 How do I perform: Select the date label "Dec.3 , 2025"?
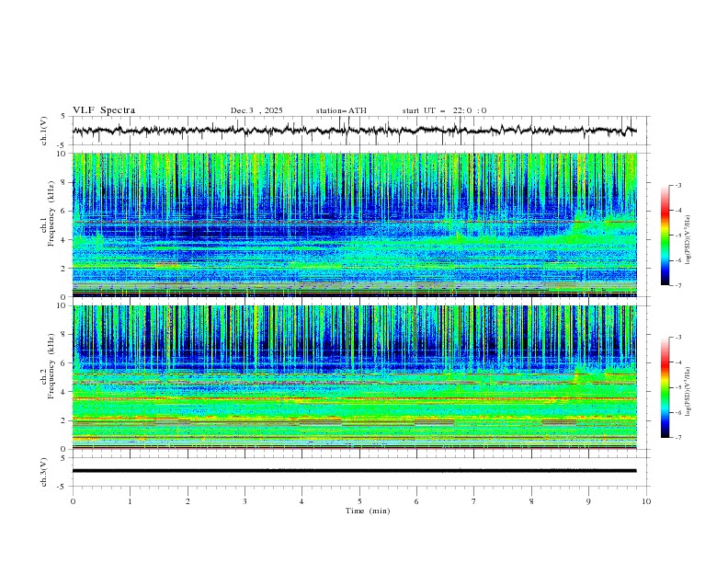click(x=256, y=110)
